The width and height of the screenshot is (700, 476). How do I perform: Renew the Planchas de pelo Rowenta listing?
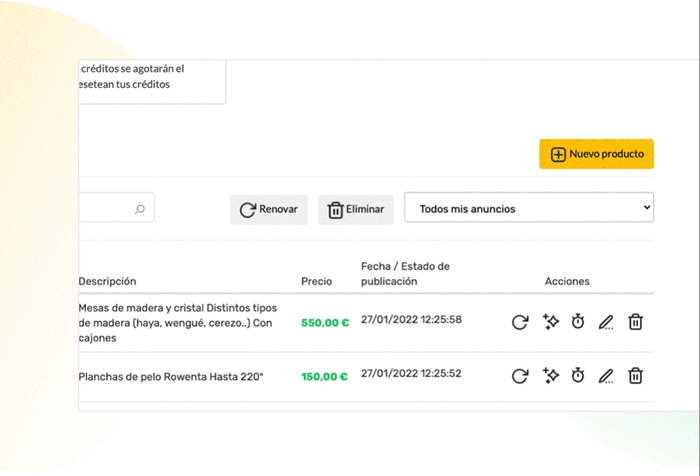(520, 376)
